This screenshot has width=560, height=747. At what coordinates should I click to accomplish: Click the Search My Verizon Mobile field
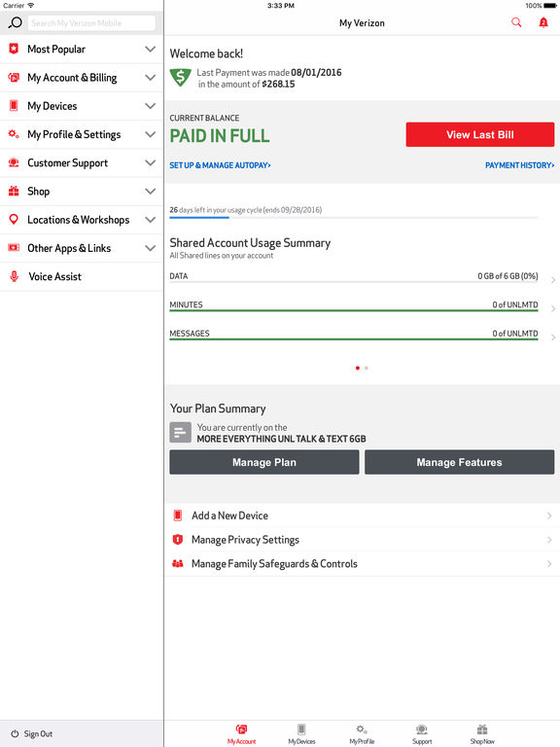tap(91, 23)
